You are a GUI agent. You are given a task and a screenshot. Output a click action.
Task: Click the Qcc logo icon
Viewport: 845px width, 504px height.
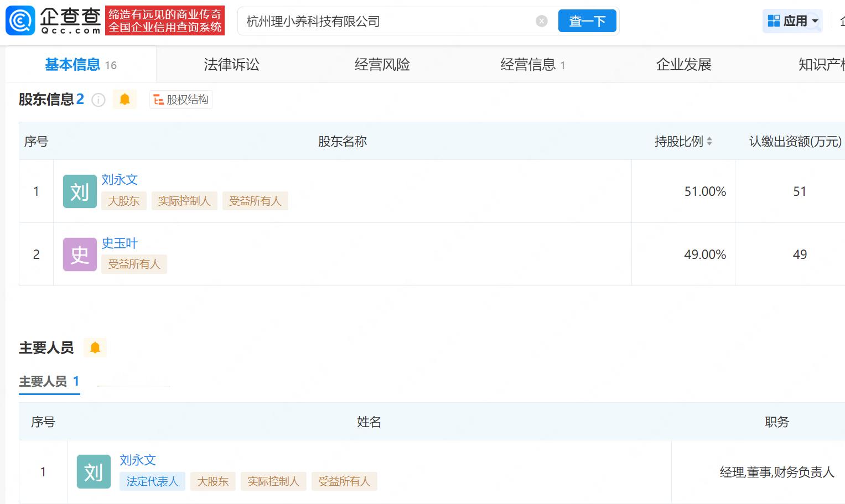click(x=20, y=21)
